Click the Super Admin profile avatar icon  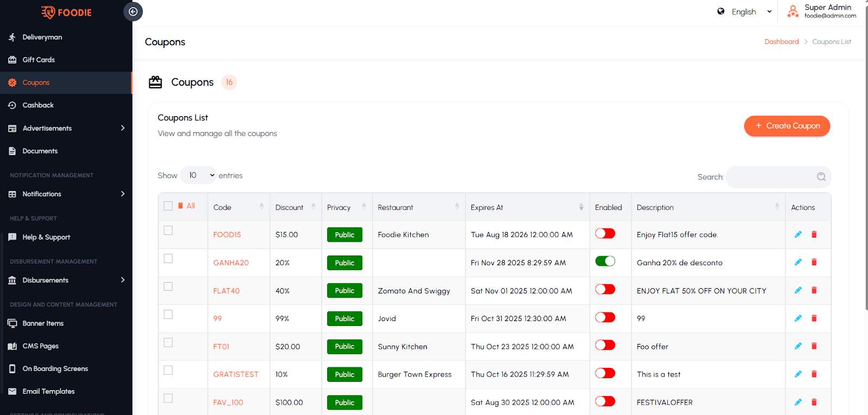793,11
